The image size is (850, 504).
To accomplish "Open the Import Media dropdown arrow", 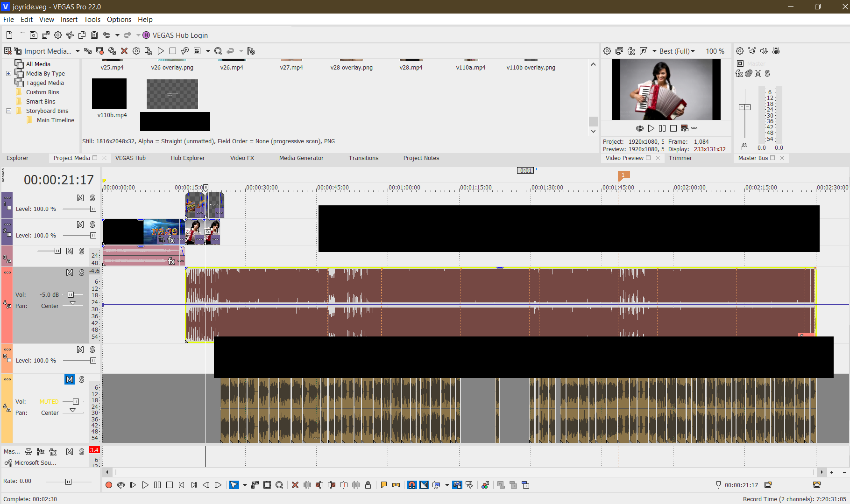I will pyautogui.click(x=78, y=51).
